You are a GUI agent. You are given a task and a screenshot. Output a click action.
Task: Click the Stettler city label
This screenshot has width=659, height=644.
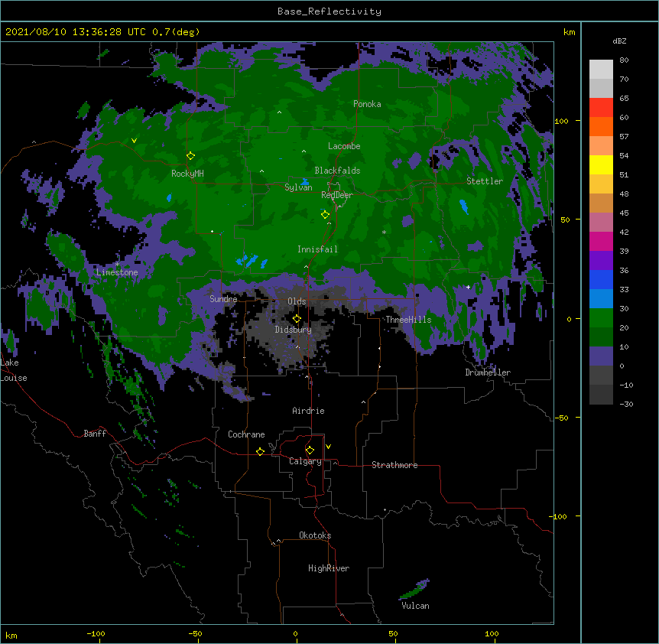tap(484, 181)
